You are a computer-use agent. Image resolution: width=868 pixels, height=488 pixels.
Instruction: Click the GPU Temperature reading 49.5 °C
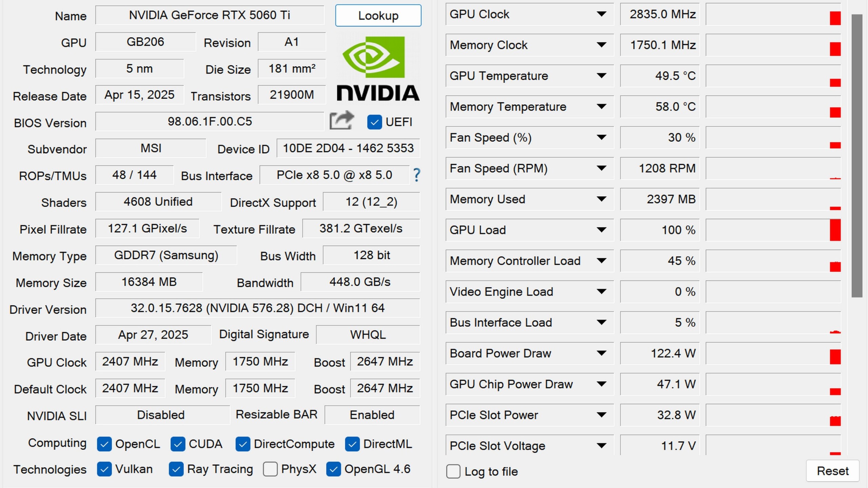click(x=660, y=76)
